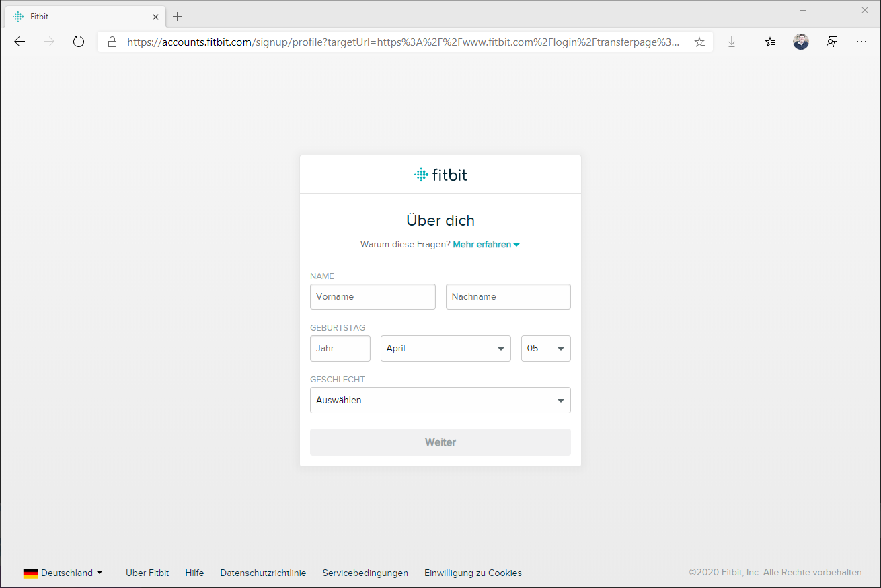The image size is (881, 588).
Task: Click the Fitbit logo in card header
Action: click(x=440, y=175)
